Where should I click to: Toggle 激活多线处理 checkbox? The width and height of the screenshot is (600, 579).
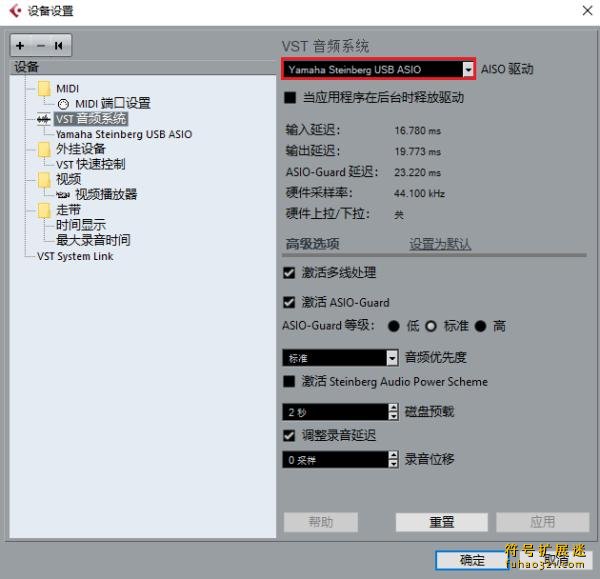click(289, 273)
